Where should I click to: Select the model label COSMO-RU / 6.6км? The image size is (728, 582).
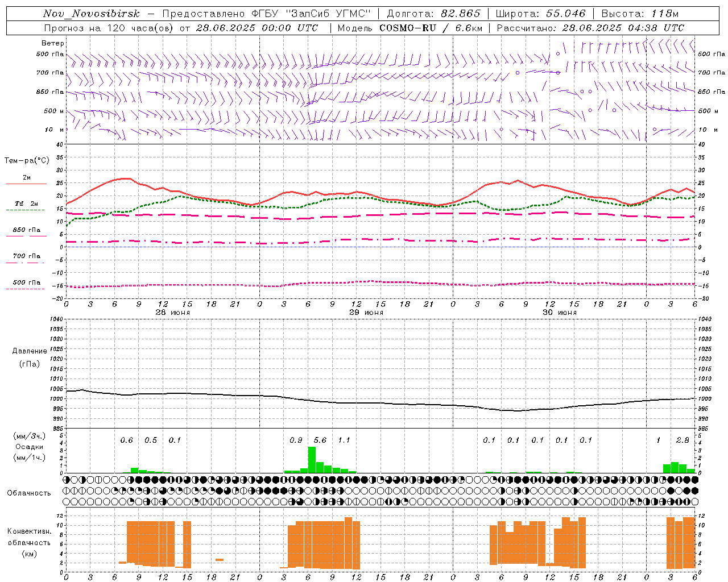pos(431,28)
